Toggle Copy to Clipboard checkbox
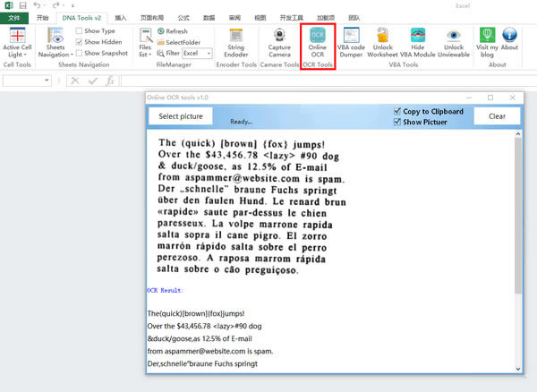The image size is (537, 392). (397, 111)
